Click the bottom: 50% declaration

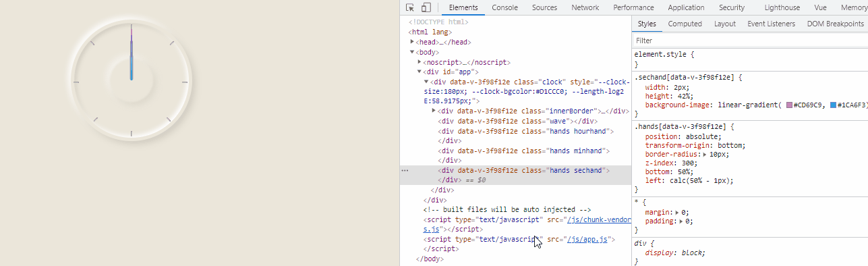click(669, 171)
